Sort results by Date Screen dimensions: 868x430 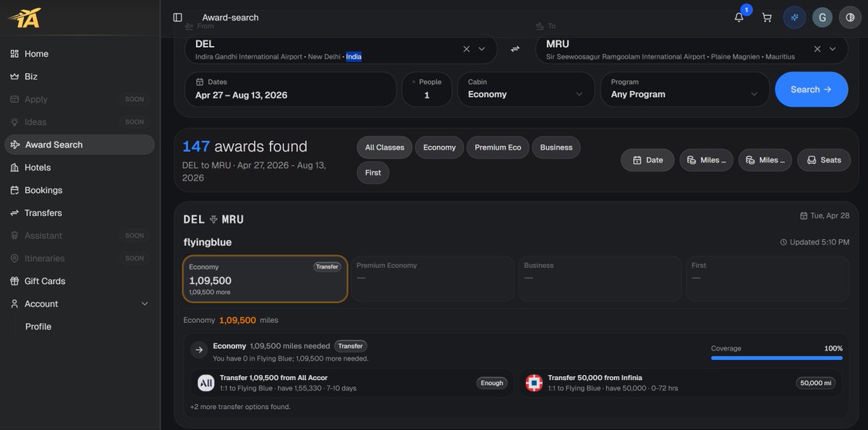[647, 160]
